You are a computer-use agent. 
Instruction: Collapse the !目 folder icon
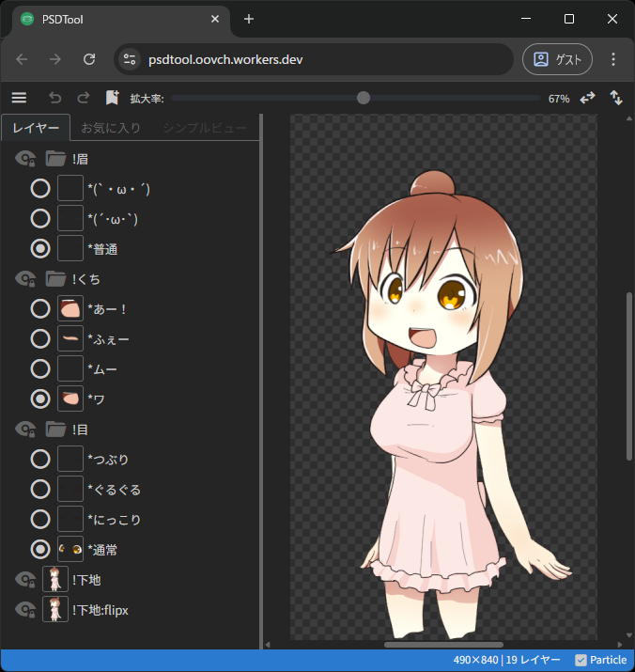(x=55, y=429)
